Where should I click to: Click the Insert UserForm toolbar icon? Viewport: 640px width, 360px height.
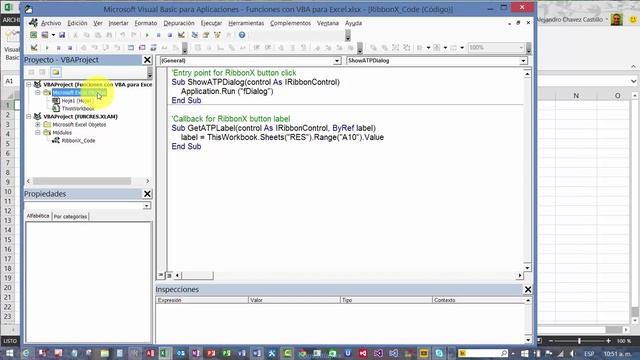44,35
